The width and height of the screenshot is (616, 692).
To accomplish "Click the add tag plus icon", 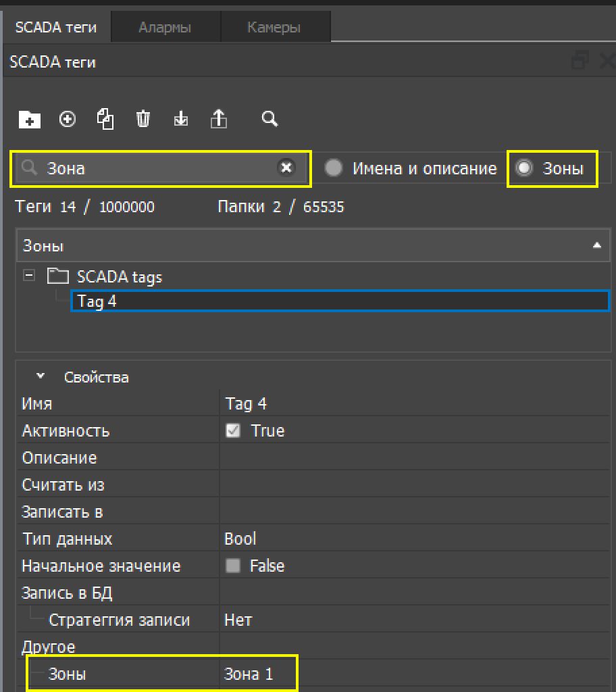I will click(68, 119).
